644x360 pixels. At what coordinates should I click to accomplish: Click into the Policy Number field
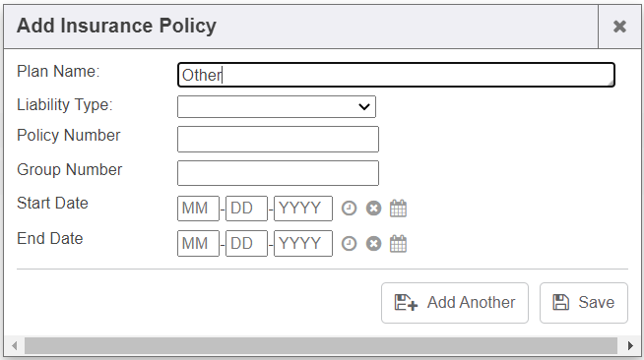tap(278, 139)
